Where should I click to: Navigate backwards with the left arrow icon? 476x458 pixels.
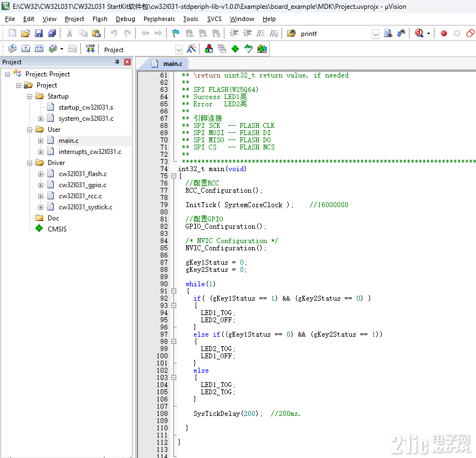pyautogui.click(x=145, y=33)
